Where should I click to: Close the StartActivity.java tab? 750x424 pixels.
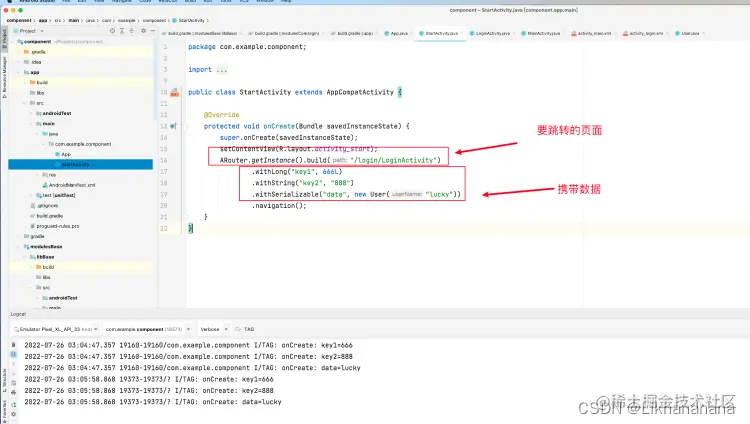[x=462, y=33]
